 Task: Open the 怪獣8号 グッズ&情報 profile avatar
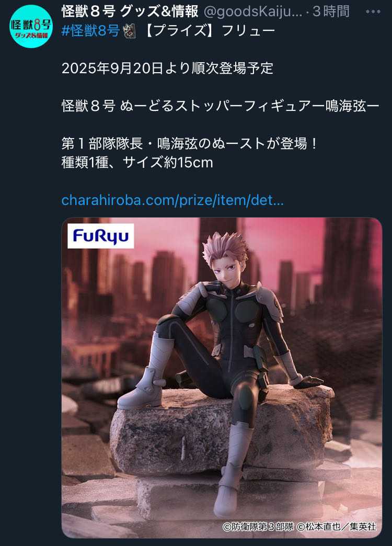[31, 27]
